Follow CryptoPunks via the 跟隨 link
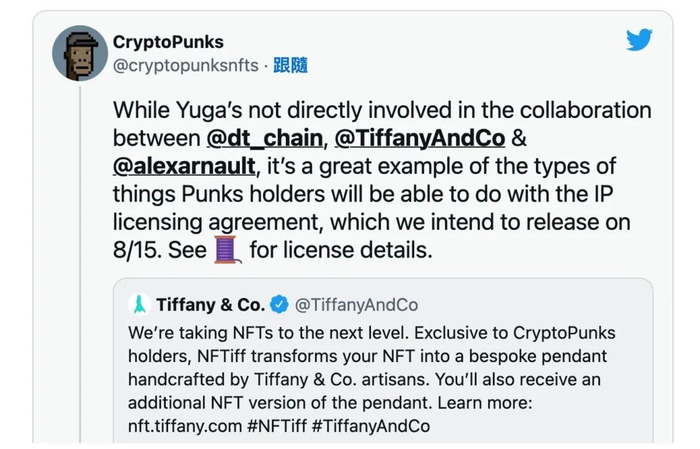The image size is (700, 449). [291, 65]
